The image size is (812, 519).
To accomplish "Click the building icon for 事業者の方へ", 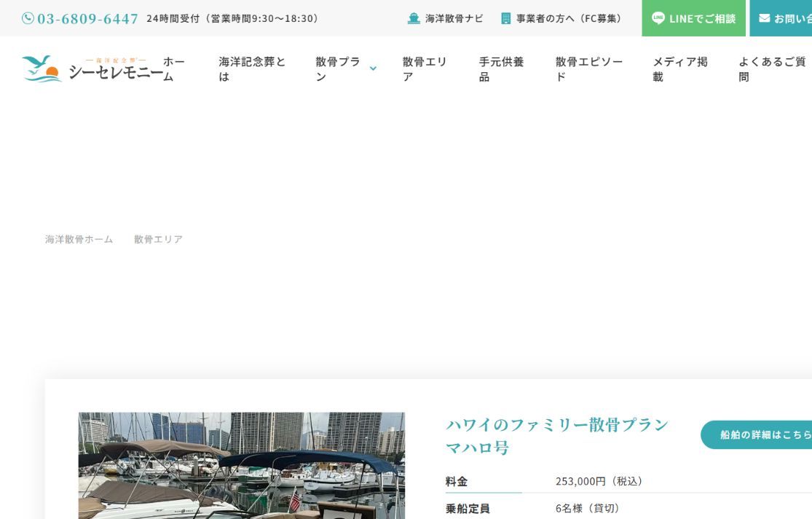I will [506, 19].
